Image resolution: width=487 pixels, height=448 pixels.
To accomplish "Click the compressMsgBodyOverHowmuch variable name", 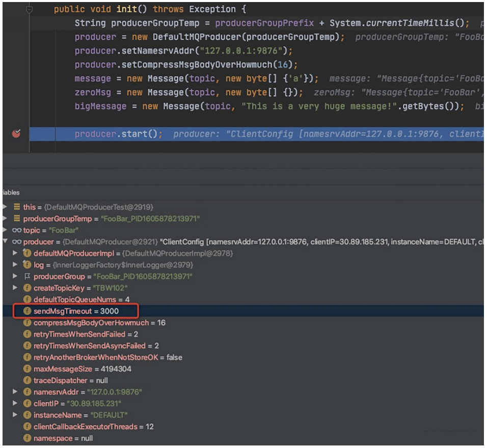I will 91,323.
